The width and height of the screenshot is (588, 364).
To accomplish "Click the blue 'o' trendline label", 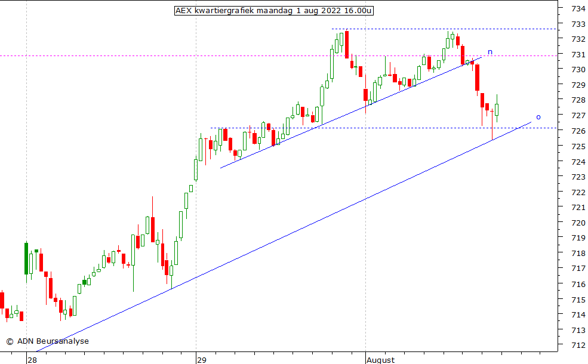I will pos(538,117).
